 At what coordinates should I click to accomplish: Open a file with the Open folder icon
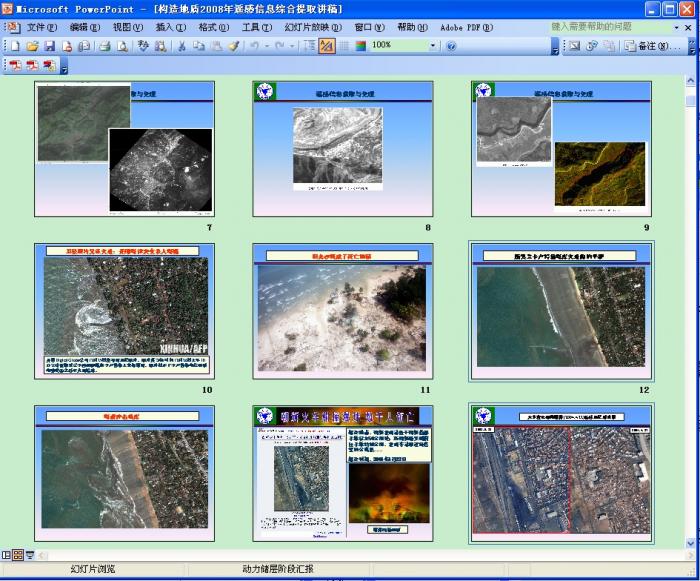(32, 46)
